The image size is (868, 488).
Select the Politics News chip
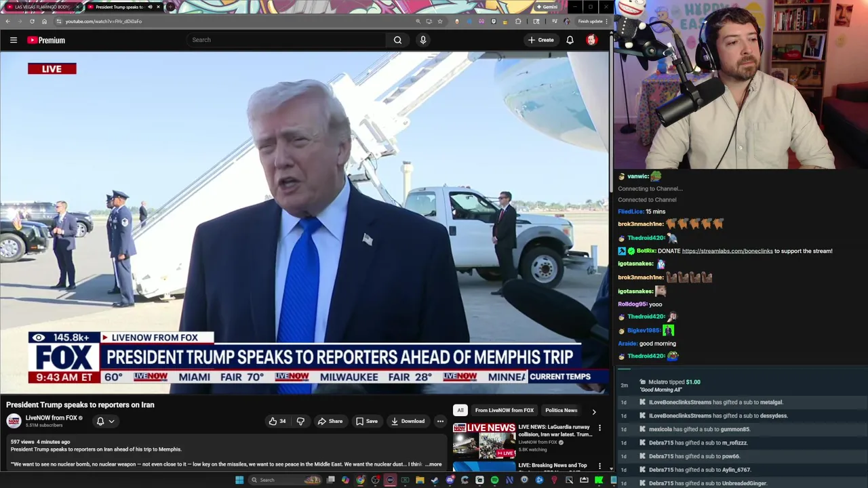pyautogui.click(x=561, y=410)
